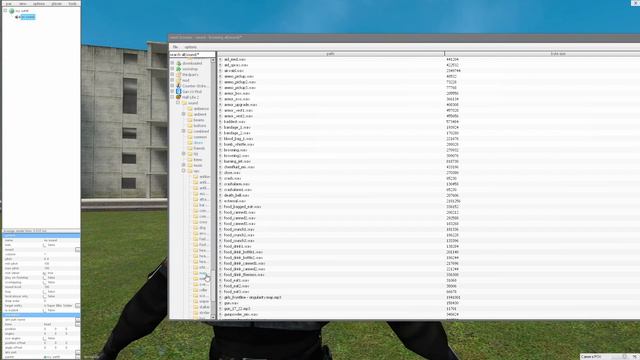This screenshot has width=640, height=360.
Task: Toggle the is explicit checkbox
Action: [44, 310]
